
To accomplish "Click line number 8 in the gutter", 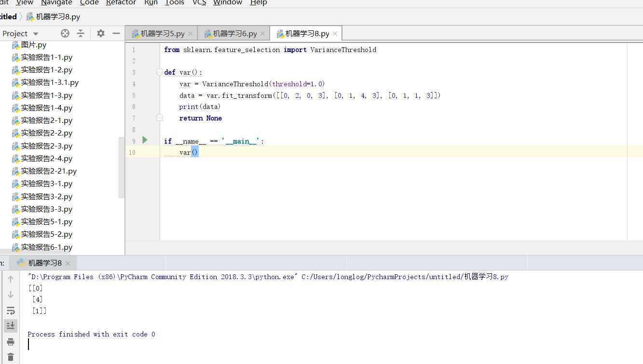I will [x=133, y=130].
